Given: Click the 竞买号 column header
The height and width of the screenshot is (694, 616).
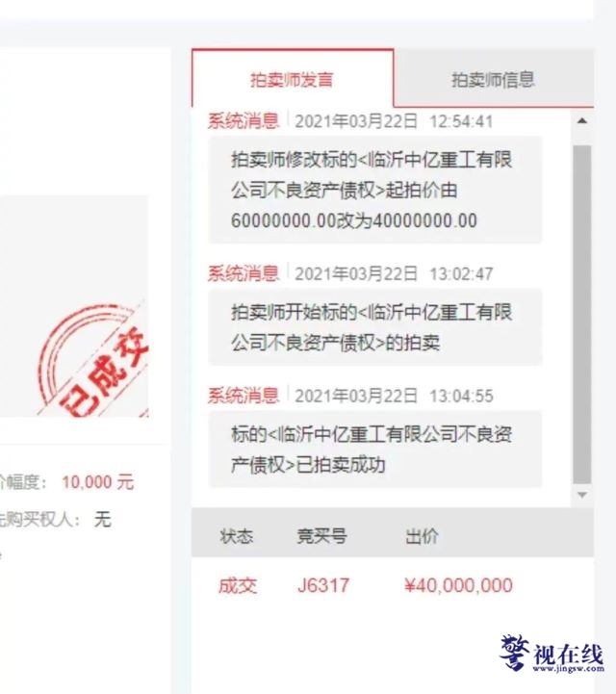Looking at the screenshot, I should click(x=321, y=536).
